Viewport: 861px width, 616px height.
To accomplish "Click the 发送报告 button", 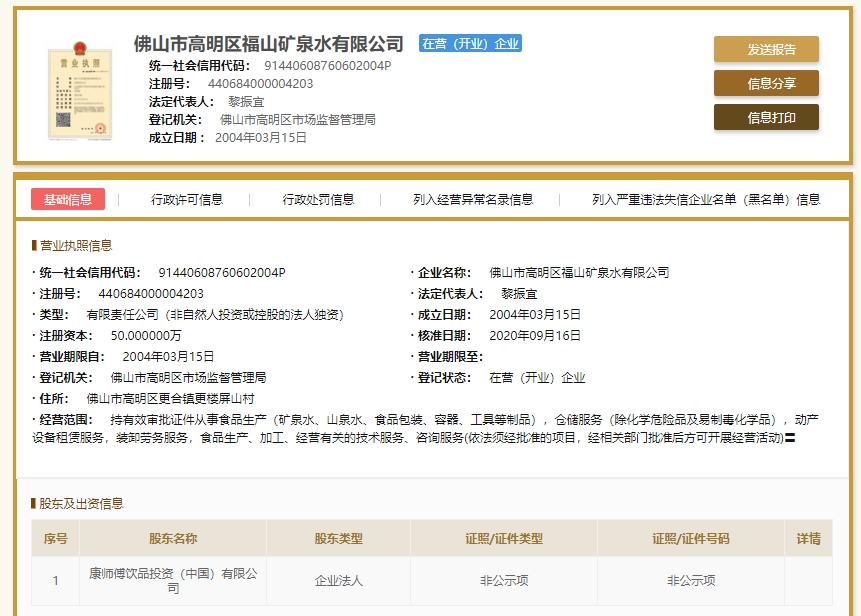I will pyautogui.click(x=766, y=49).
